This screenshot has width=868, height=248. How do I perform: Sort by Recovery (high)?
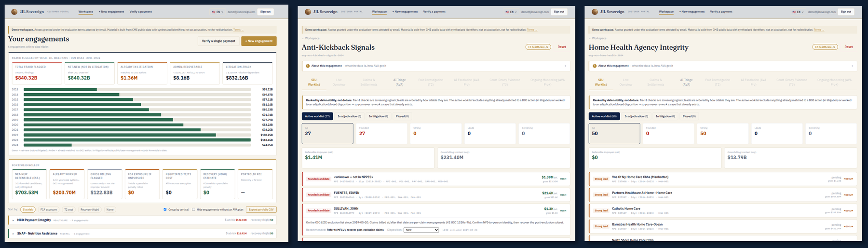90,209
